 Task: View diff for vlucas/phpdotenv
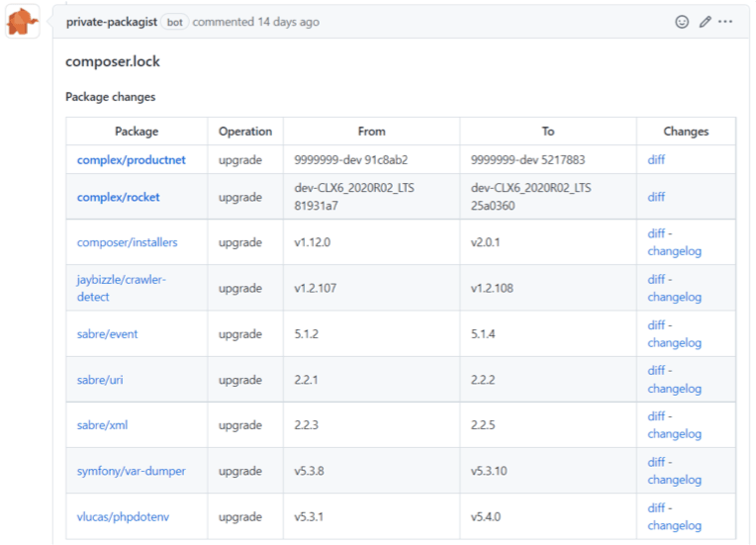coord(656,507)
